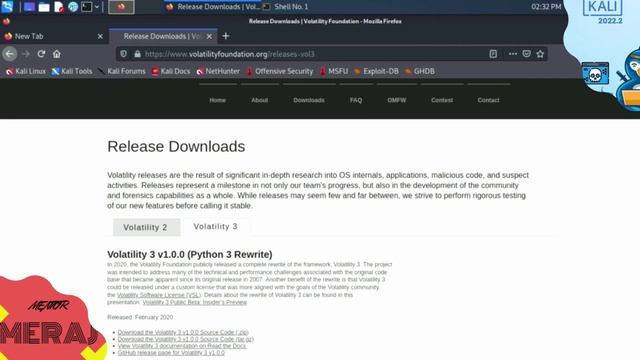View site security padlock info
The width and height of the screenshot is (640, 360).
138,54
